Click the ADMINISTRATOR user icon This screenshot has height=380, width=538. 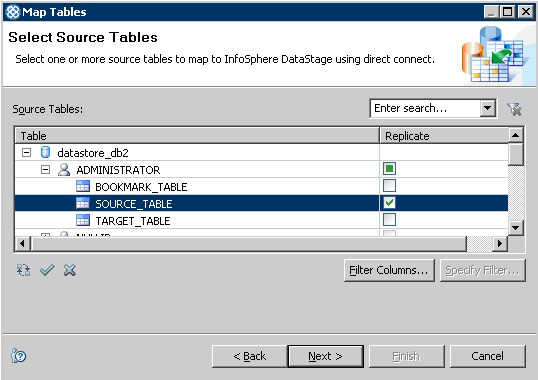coord(64,169)
